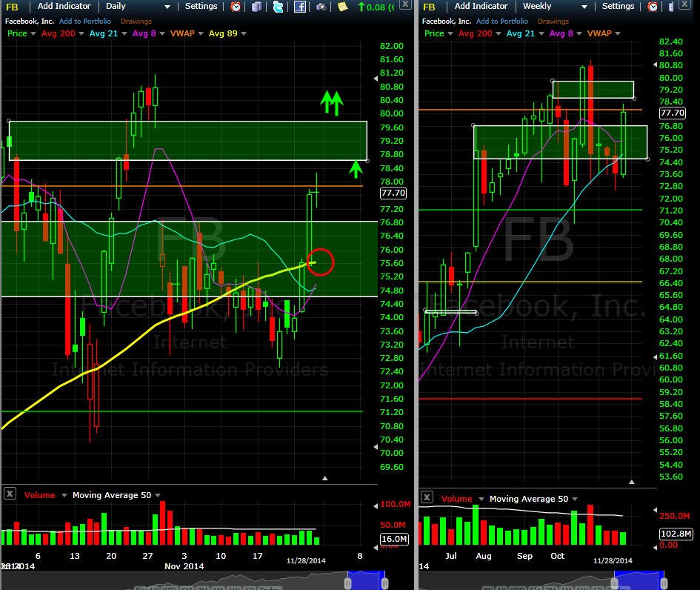Click Add Indicator on the weekly chart
700x590 pixels.
pyautogui.click(x=481, y=6)
